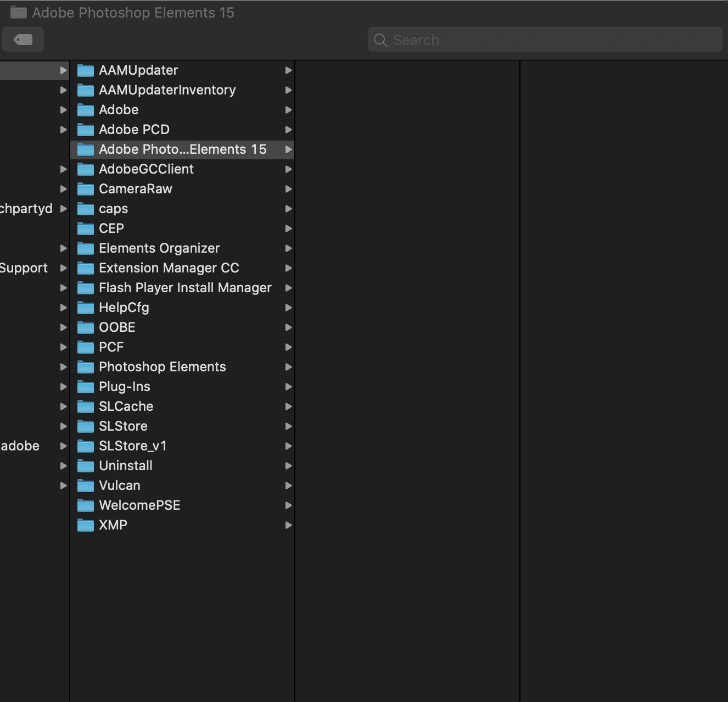
Task: Expand Adobe PCD using its disclosure arrow
Action: [289, 130]
